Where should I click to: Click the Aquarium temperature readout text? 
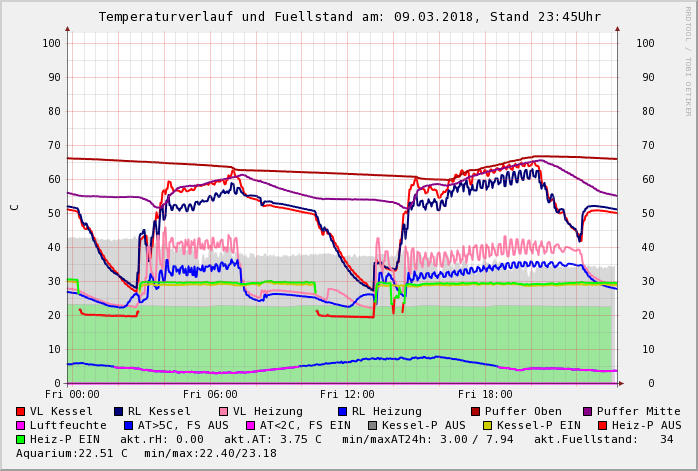tap(72, 453)
